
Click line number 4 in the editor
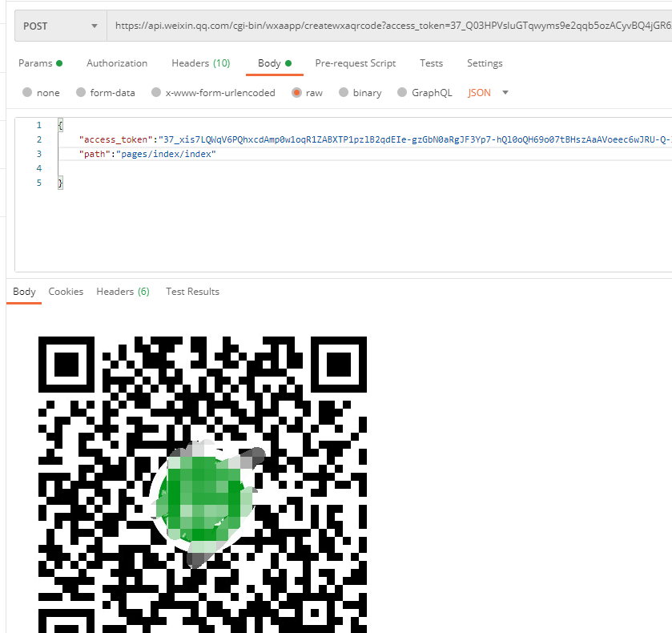(x=39, y=168)
